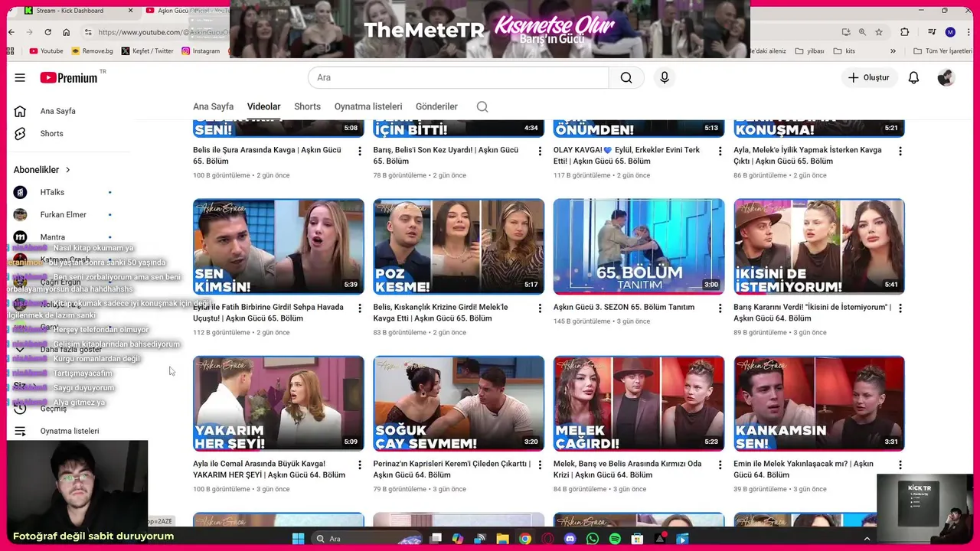The image size is (980, 551).
Task: Play the 'SEN KİMSİN!' video thumbnail
Action: [x=279, y=246]
